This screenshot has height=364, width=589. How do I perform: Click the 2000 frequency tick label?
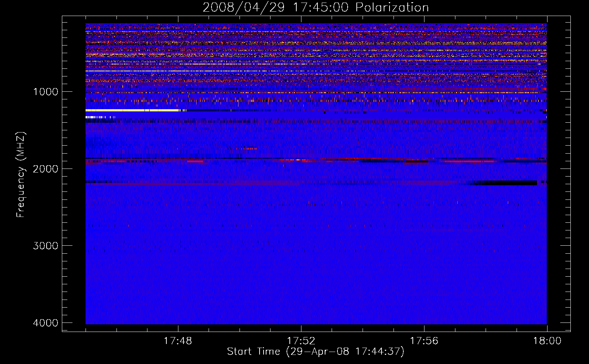(46, 169)
